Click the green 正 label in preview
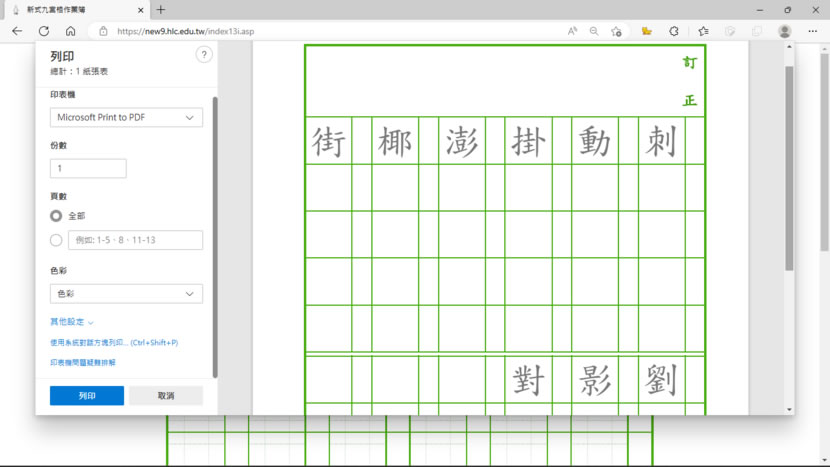This screenshot has width=830, height=467. [x=690, y=100]
